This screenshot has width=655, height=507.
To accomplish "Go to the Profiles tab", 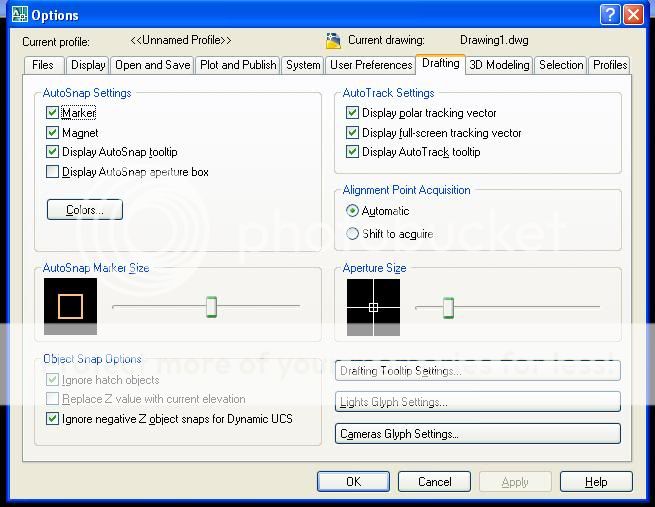I will [x=609, y=65].
